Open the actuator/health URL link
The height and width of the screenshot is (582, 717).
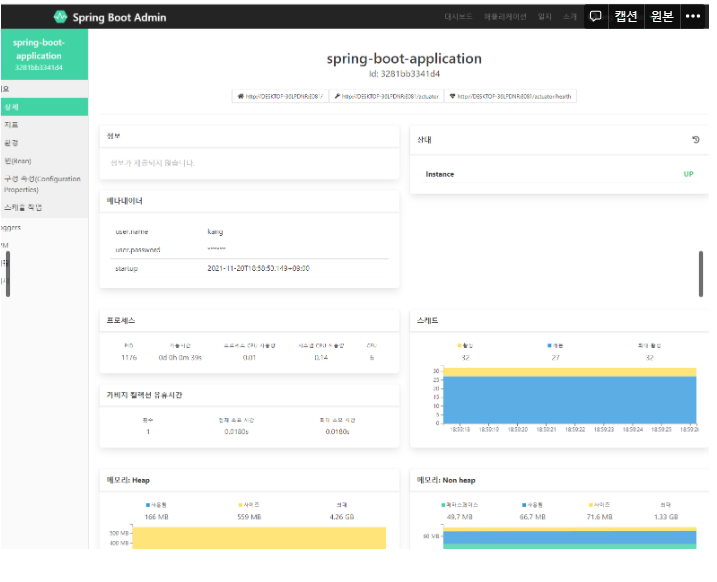click(x=510, y=96)
